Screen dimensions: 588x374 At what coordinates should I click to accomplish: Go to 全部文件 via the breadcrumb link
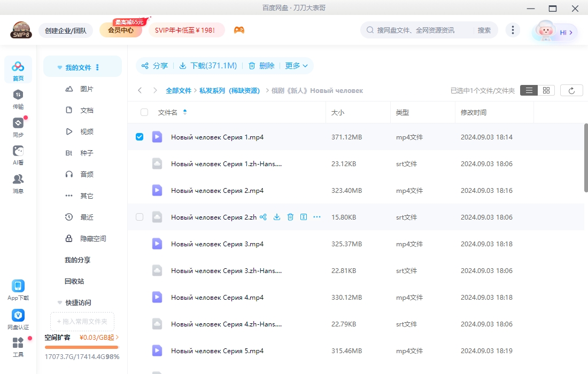pyautogui.click(x=179, y=90)
